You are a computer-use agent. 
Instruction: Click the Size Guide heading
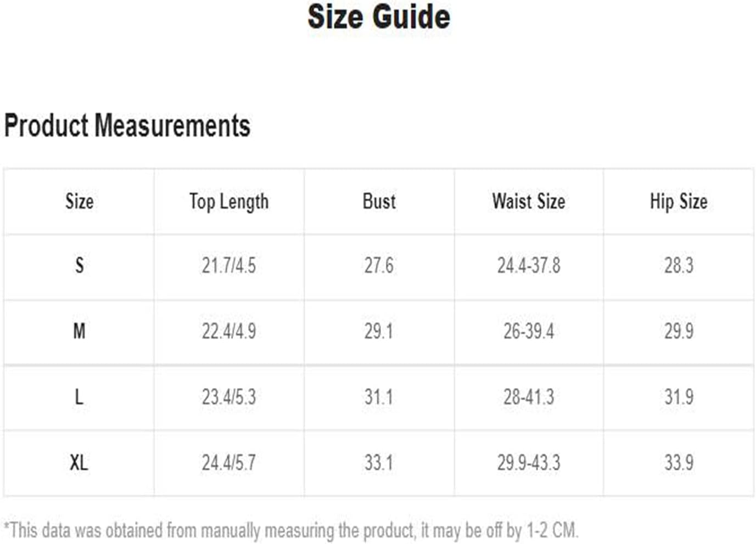pos(379,16)
